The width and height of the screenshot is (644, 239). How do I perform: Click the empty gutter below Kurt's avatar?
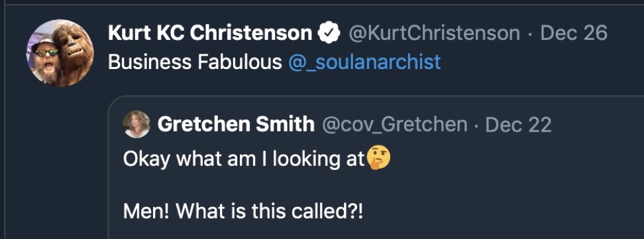point(60,165)
